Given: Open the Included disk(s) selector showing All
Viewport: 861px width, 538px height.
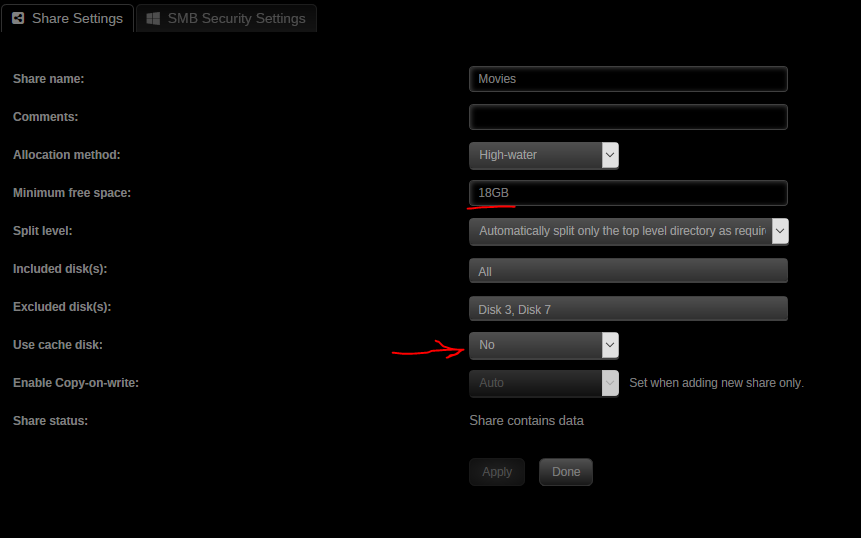Looking at the screenshot, I should [628, 271].
